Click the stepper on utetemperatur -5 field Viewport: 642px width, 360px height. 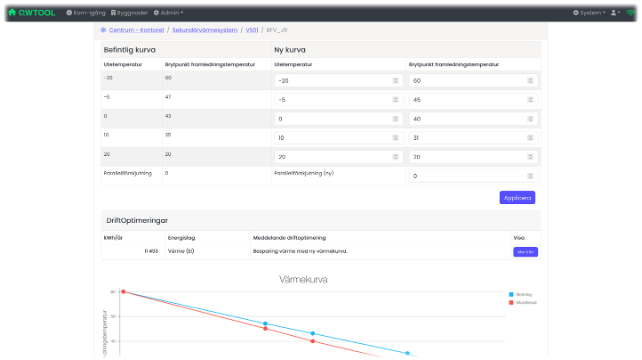coord(396,100)
